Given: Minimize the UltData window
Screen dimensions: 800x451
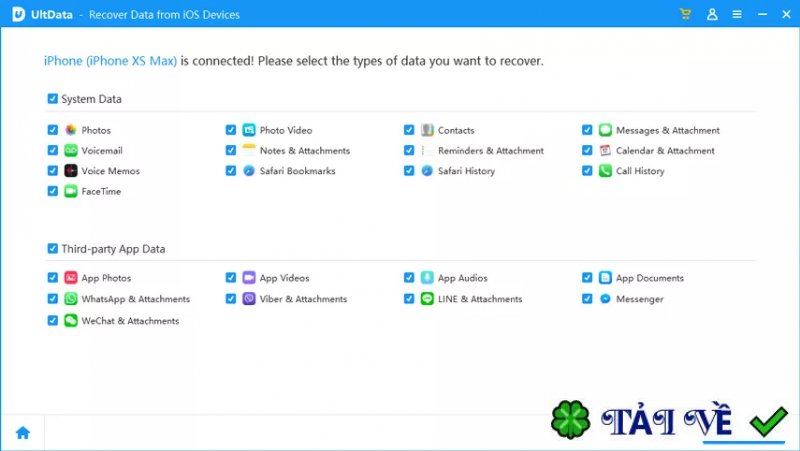Looking at the screenshot, I should pyautogui.click(x=762, y=14).
